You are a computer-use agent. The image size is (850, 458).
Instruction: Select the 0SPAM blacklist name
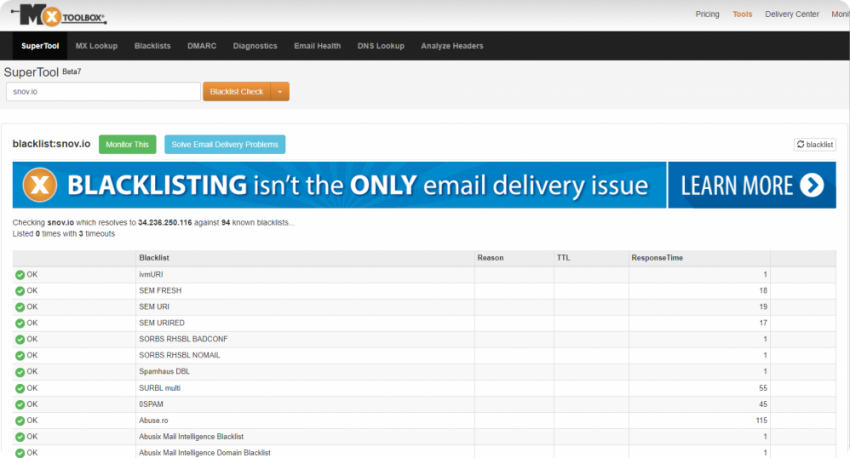click(x=151, y=404)
